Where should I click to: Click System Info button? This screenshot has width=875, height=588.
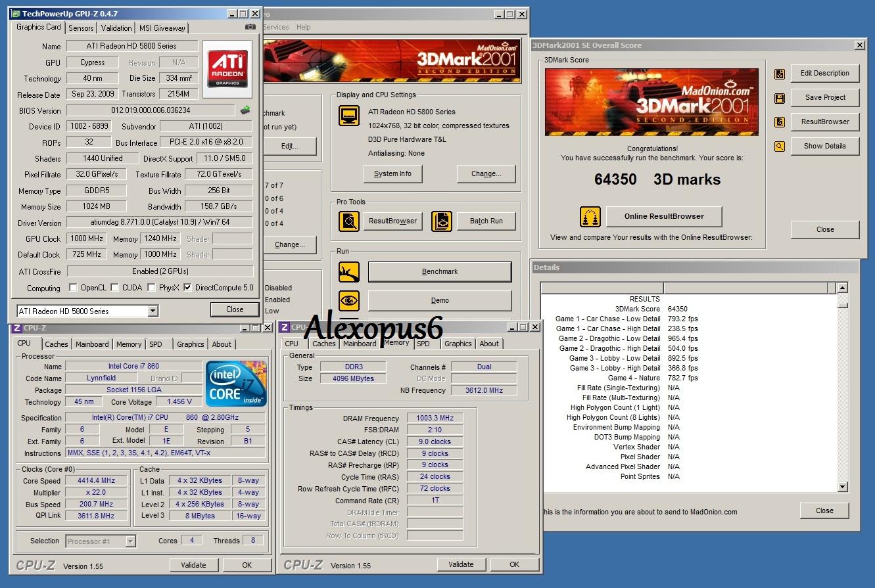click(392, 174)
